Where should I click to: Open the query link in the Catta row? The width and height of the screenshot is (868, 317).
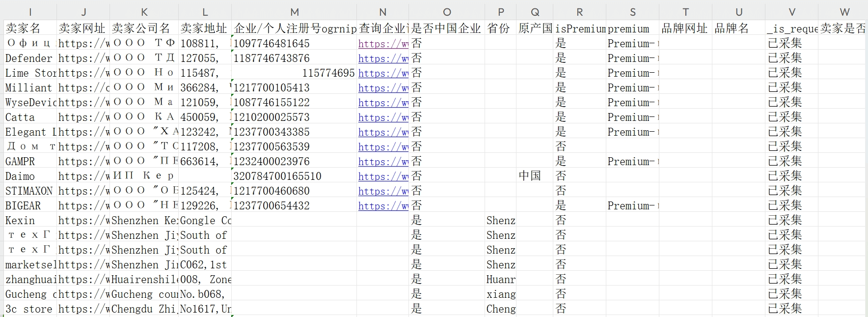pos(383,117)
